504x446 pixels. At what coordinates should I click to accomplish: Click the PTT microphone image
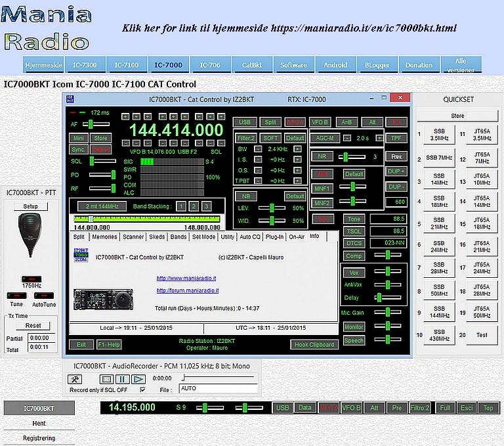tap(30, 236)
